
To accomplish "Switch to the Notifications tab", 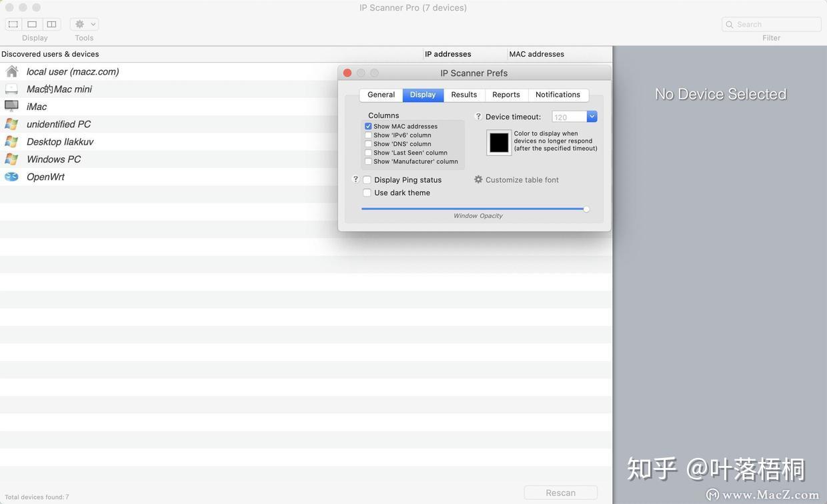I will point(557,94).
